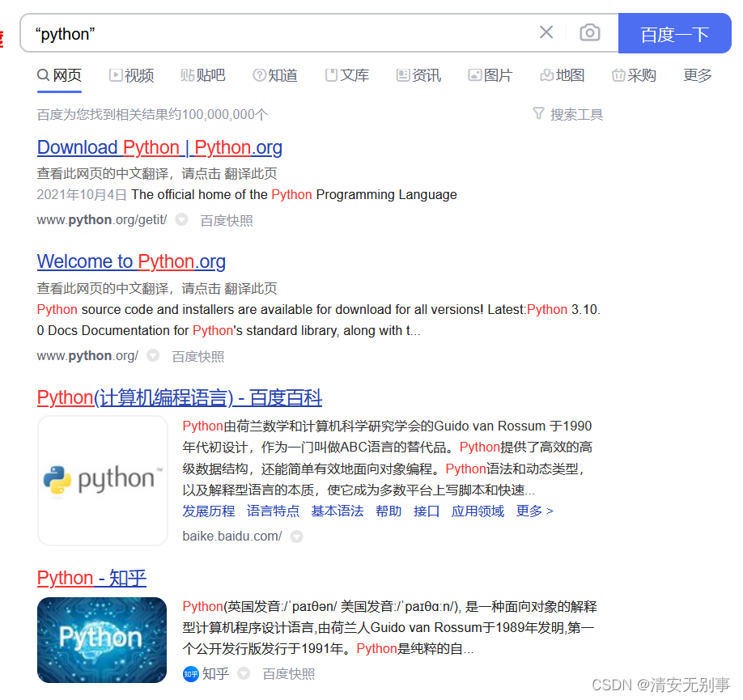Switch to the 图片 tab

tap(490, 75)
